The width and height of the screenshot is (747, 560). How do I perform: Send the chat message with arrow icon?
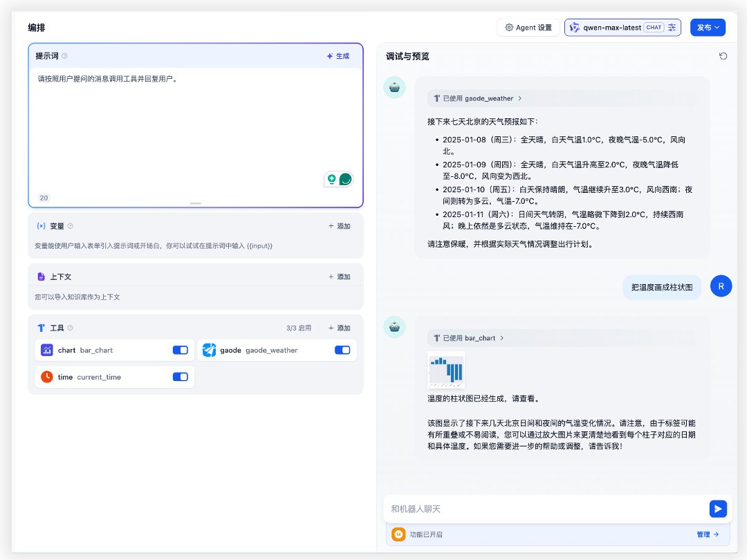pyautogui.click(x=718, y=509)
